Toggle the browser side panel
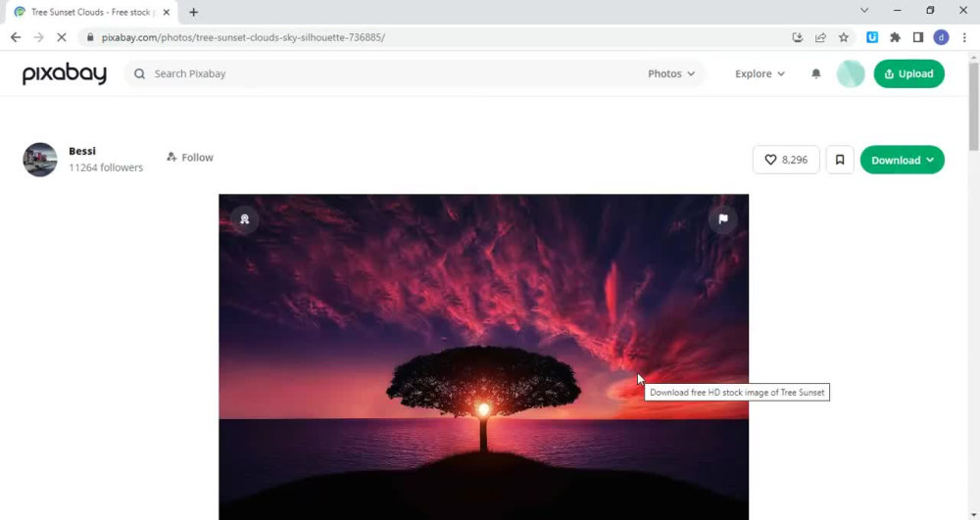The image size is (980, 520). tap(918, 37)
